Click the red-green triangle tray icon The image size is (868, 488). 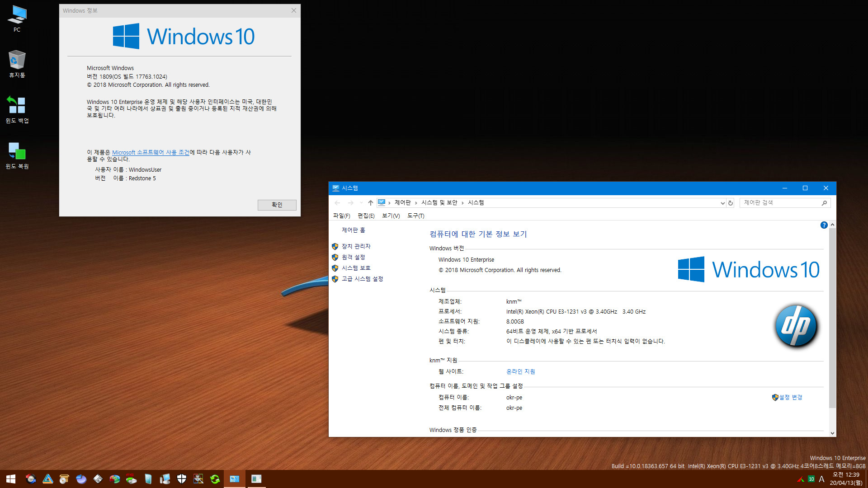(x=801, y=479)
